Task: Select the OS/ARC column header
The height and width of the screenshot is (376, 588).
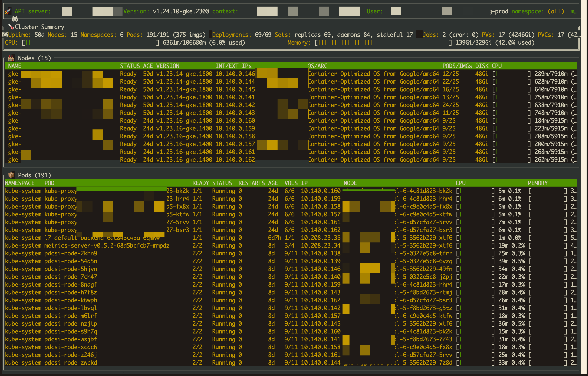Action: tap(317, 66)
